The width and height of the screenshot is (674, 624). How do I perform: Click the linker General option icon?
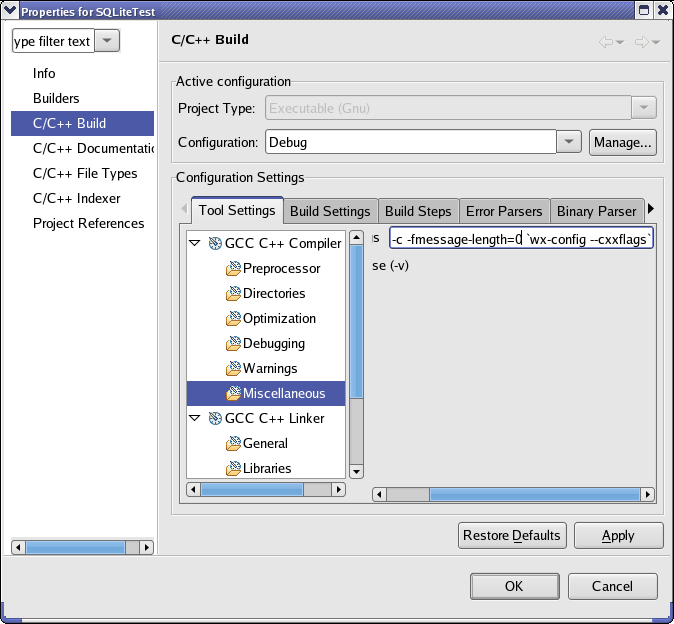(x=233, y=443)
